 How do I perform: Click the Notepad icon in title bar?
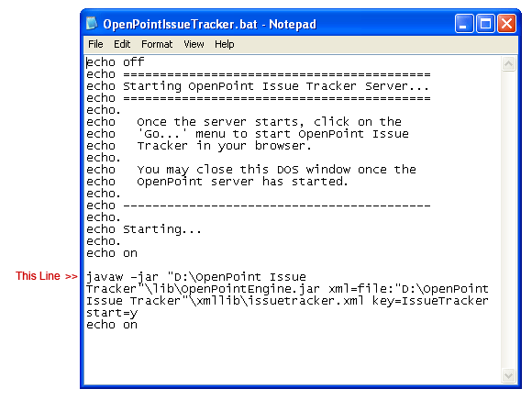[92, 24]
